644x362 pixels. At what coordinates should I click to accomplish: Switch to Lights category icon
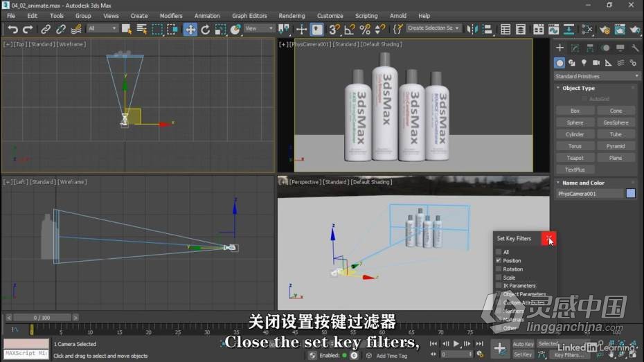584,63
